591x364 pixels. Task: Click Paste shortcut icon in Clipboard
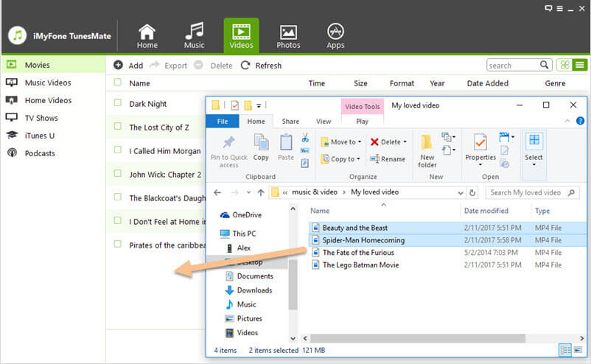[x=305, y=163]
